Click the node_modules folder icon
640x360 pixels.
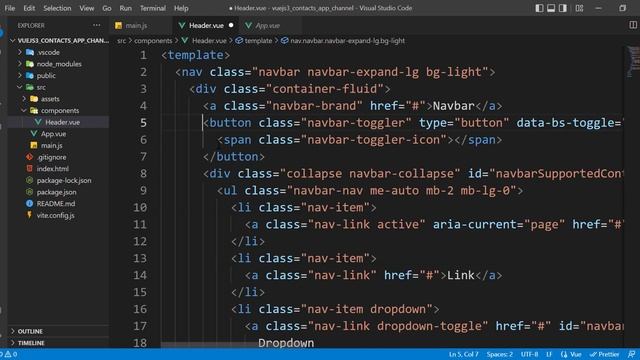[30, 64]
